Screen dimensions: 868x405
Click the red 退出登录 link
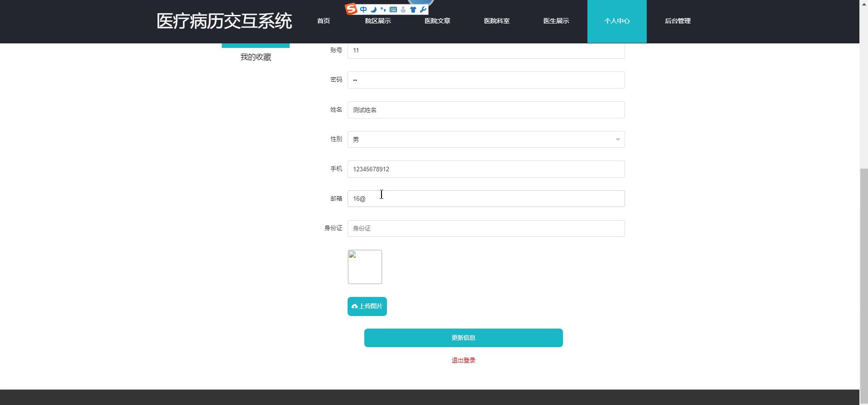pos(463,360)
